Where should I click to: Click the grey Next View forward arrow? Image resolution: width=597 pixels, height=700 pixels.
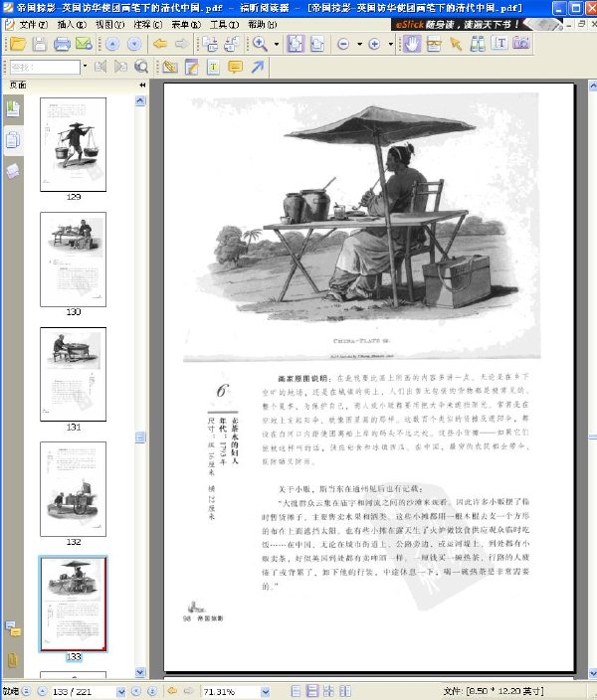point(181,44)
